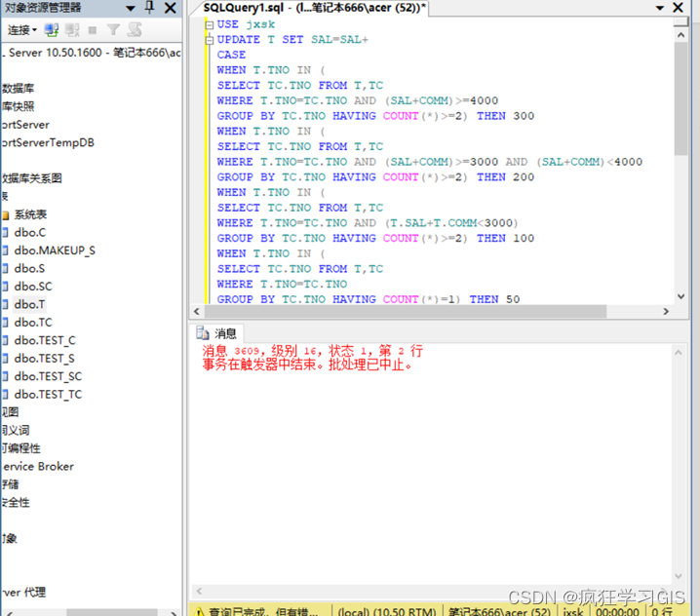700x616 pixels.
Task: Click the 消息 tab document icon
Action: click(203, 333)
